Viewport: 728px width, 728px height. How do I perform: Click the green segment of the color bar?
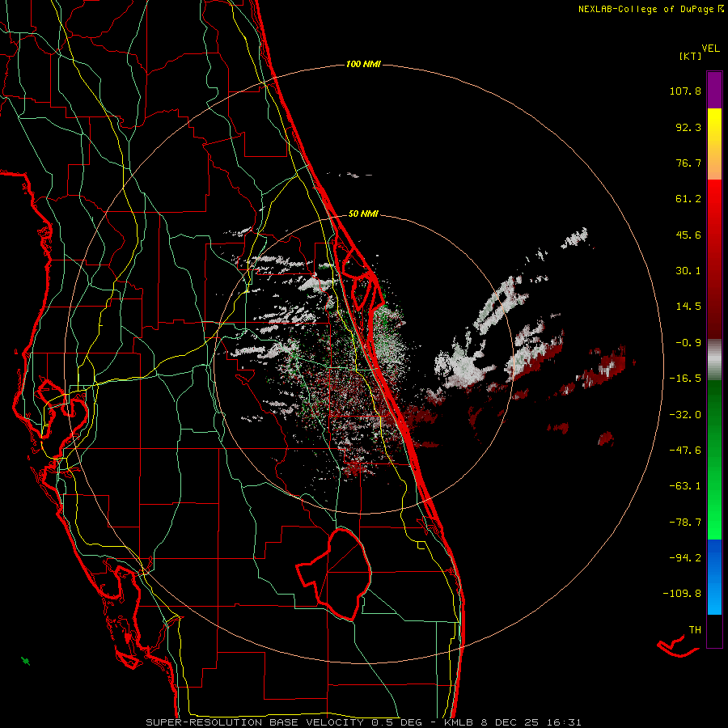click(714, 459)
